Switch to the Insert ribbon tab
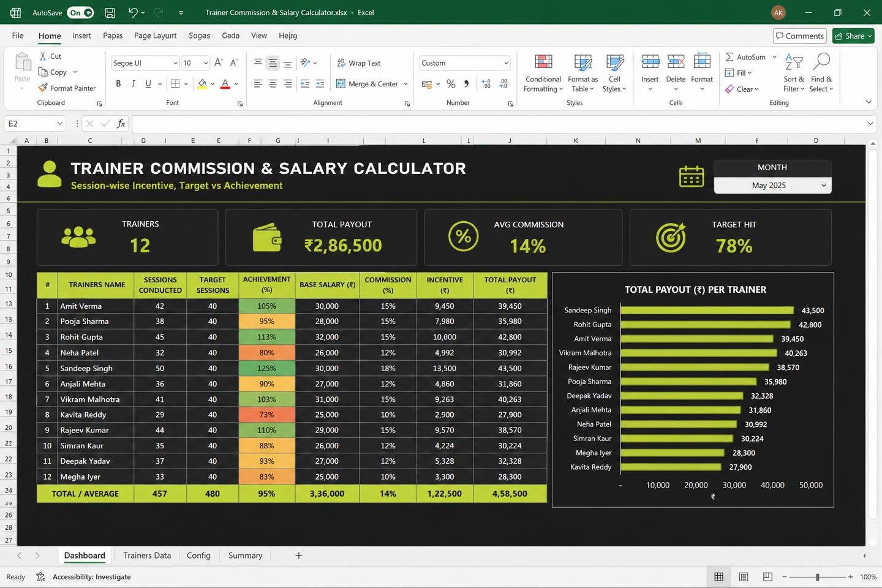This screenshot has width=882, height=588. point(81,36)
